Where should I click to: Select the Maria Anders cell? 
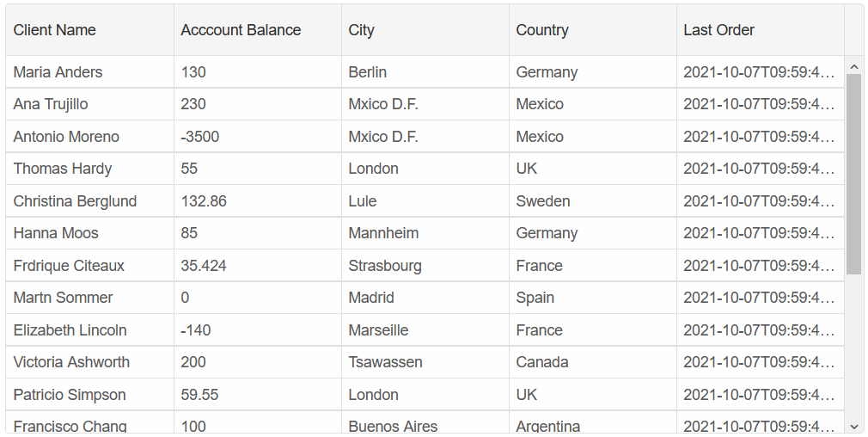(89, 72)
